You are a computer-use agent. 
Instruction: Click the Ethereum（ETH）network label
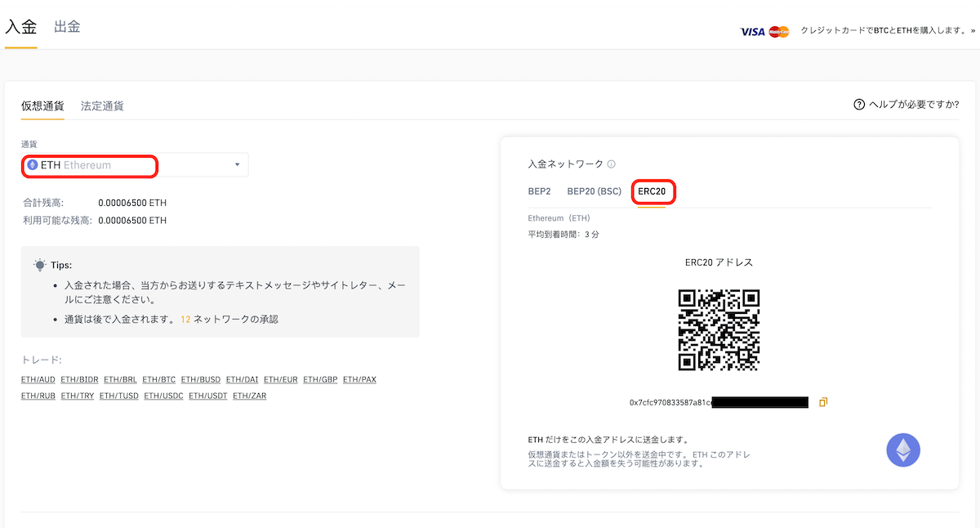click(x=559, y=218)
